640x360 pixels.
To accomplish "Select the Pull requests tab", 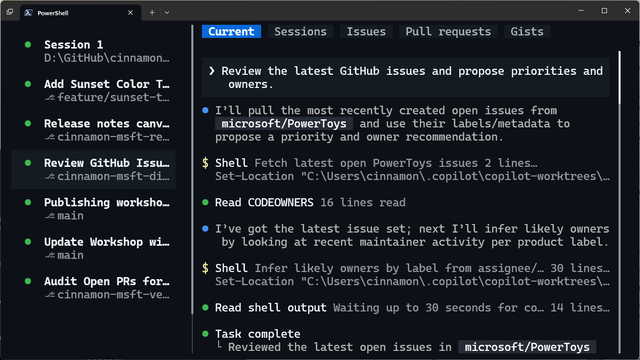I will (448, 31).
